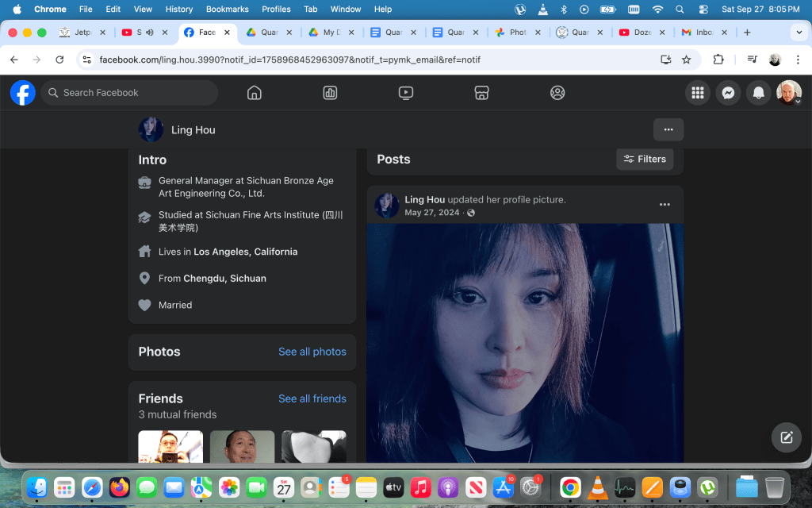Open account menu from profile avatar

[788, 93]
